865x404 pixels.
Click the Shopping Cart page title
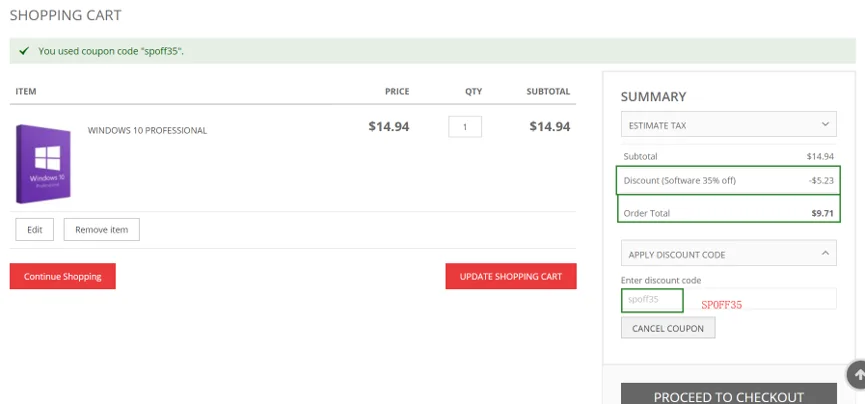click(66, 15)
